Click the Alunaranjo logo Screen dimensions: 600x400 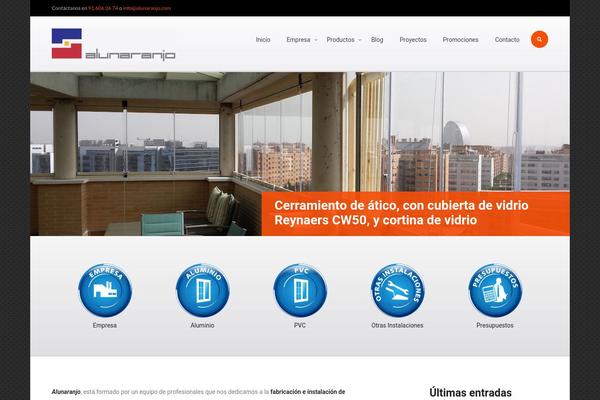[114, 44]
